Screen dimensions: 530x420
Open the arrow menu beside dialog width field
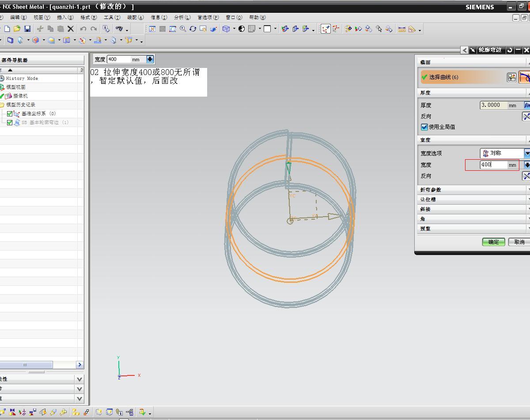coord(526,165)
